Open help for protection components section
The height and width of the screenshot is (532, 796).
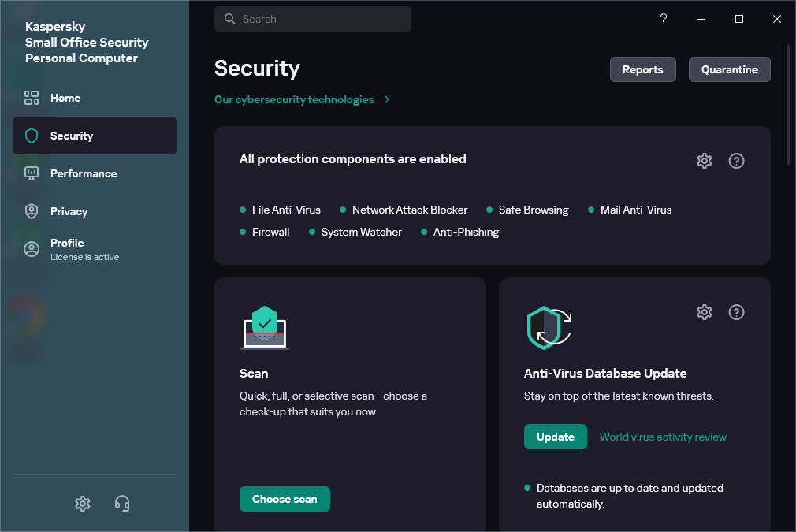click(x=736, y=161)
